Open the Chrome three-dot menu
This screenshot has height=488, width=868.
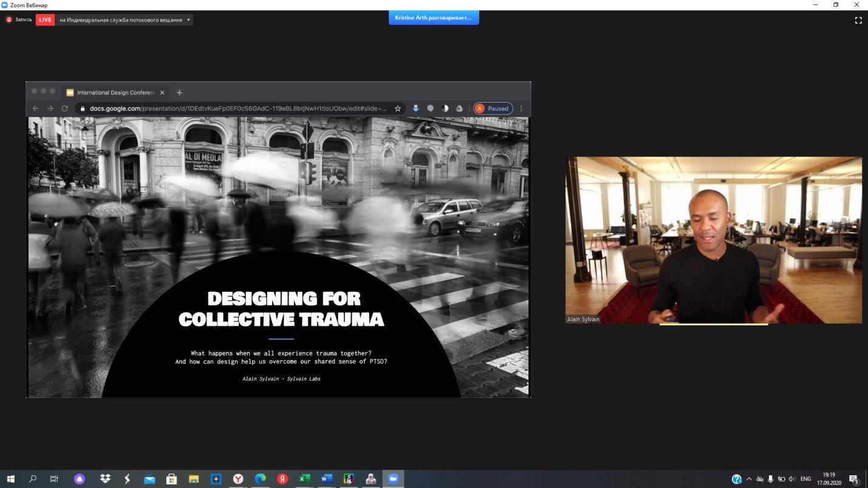(x=521, y=109)
